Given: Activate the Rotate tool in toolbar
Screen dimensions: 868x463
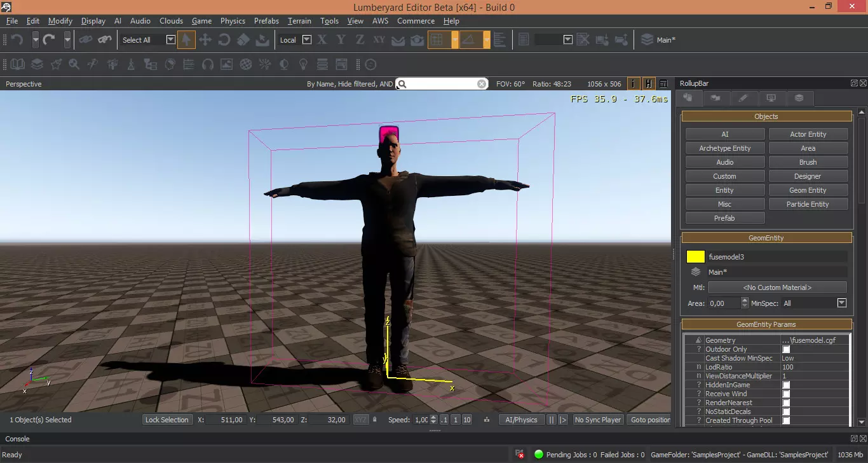Looking at the screenshot, I should pyautogui.click(x=224, y=40).
